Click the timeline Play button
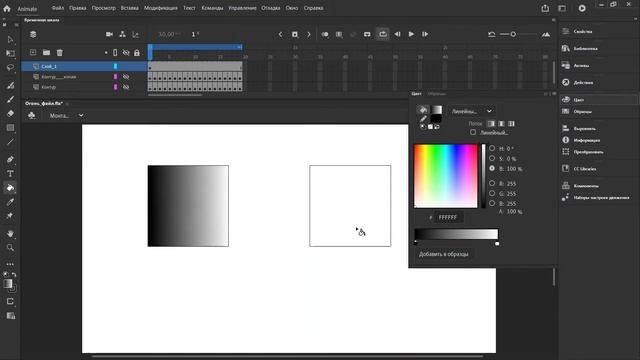Screen dimensions: 640x360 [411, 34]
